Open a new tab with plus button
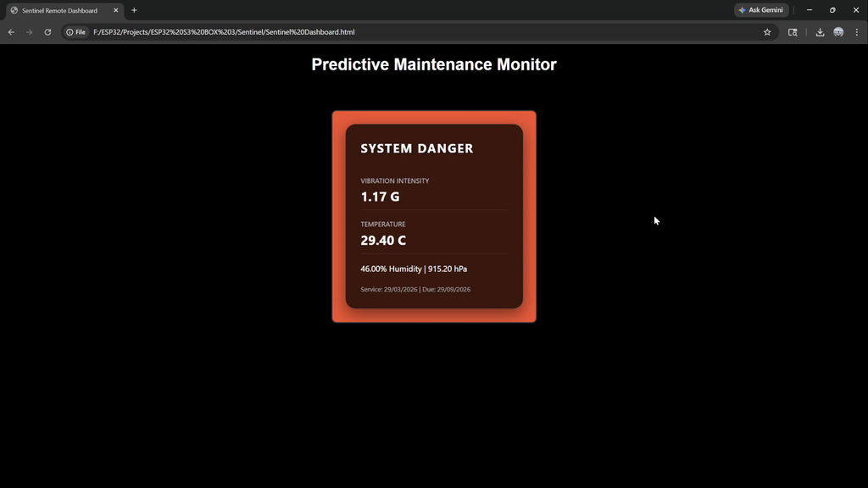The image size is (868, 488). [134, 10]
